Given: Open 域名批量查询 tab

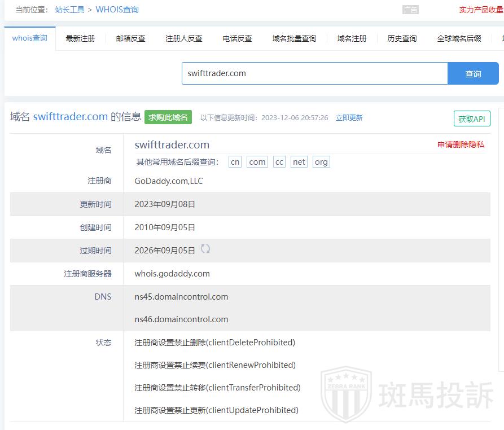Looking at the screenshot, I should click(294, 38).
